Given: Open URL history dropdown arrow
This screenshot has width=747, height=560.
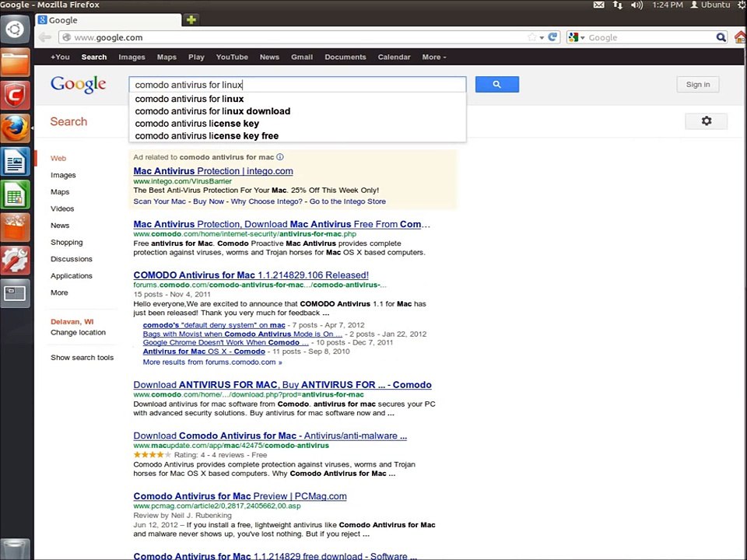Looking at the screenshot, I should click(x=542, y=37).
